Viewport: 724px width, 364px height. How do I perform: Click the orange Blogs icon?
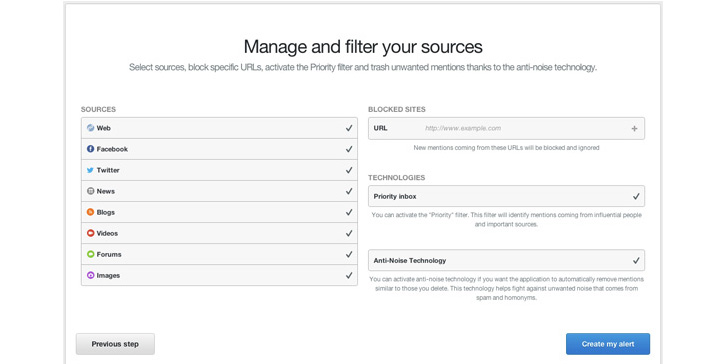(90, 212)
